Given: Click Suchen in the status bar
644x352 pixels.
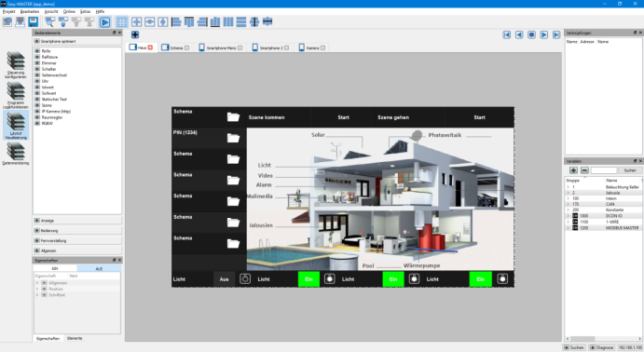Looking at the screenshot, I should pyautogui.click(x=574, y=347).
